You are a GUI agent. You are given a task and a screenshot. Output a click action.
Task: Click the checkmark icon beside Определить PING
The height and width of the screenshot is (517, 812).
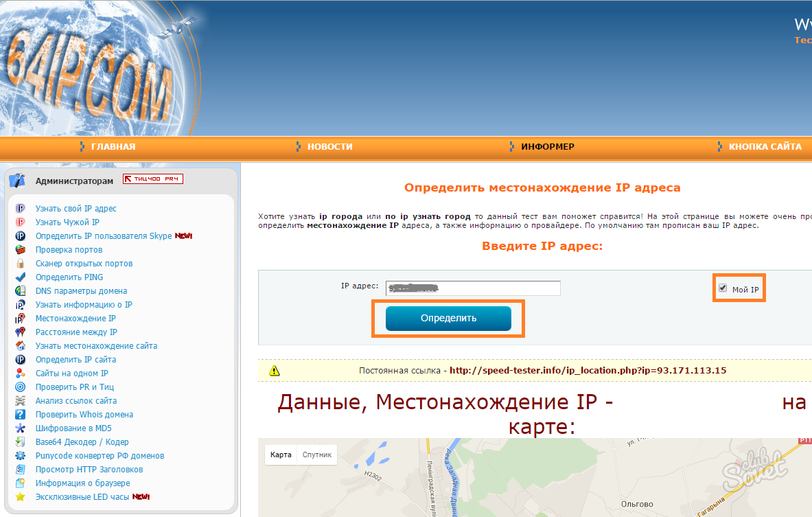click(21, 277)
